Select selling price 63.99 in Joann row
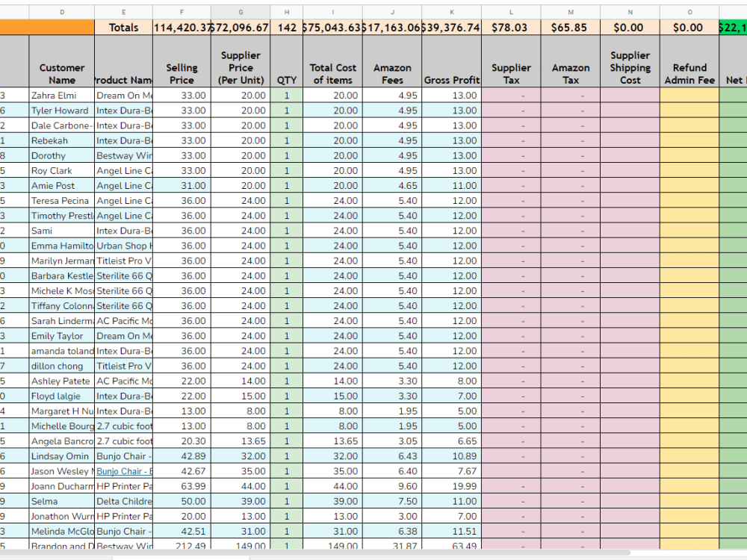747x560 pixels. [x=182, y=486]
